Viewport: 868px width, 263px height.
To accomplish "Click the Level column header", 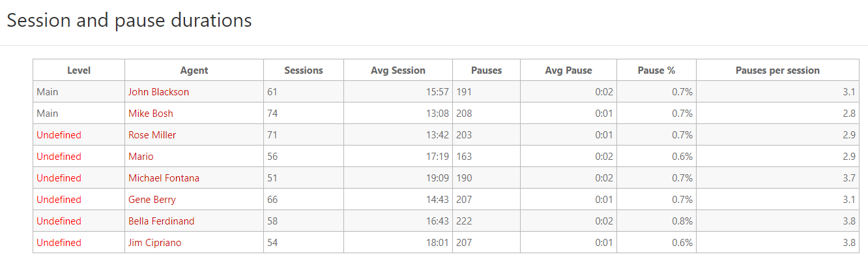I will (x=79, y=70).
